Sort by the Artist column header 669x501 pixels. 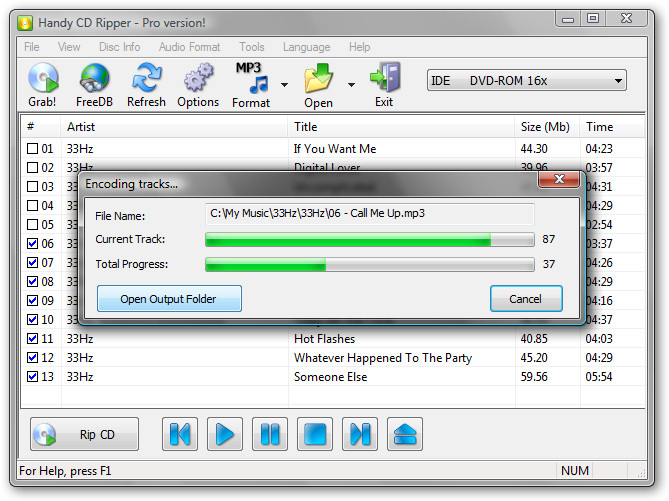pos(174,127)
